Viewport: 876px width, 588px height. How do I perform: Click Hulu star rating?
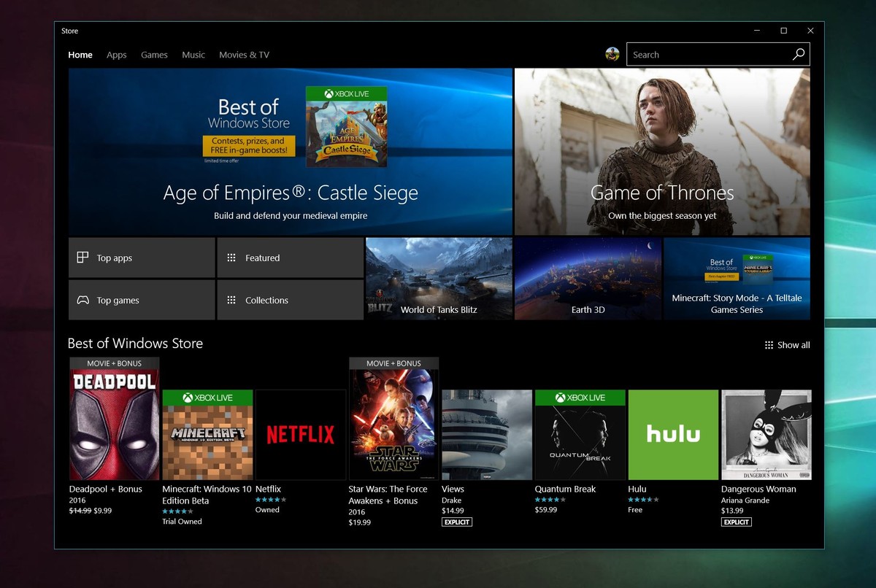pos(644,500)
